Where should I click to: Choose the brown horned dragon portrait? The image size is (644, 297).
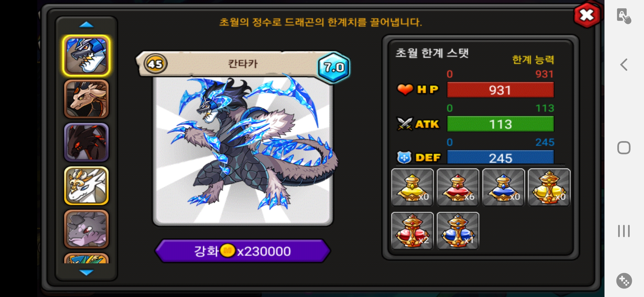[x=86, y=99]
